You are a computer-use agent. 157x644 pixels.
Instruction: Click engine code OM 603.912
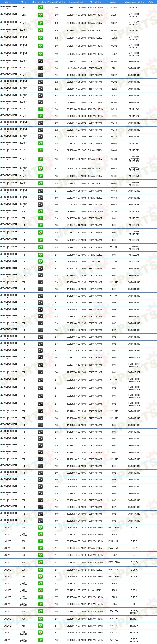coord(134,198)
